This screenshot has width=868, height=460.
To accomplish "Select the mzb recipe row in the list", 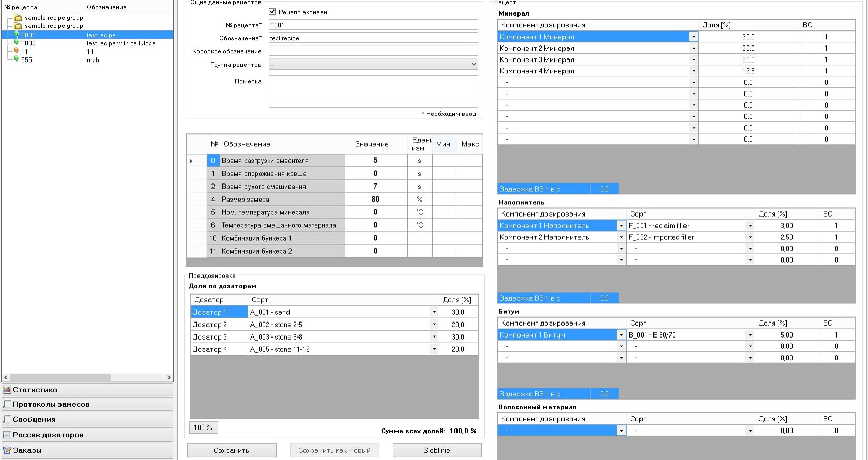I will tap(93, 60).
